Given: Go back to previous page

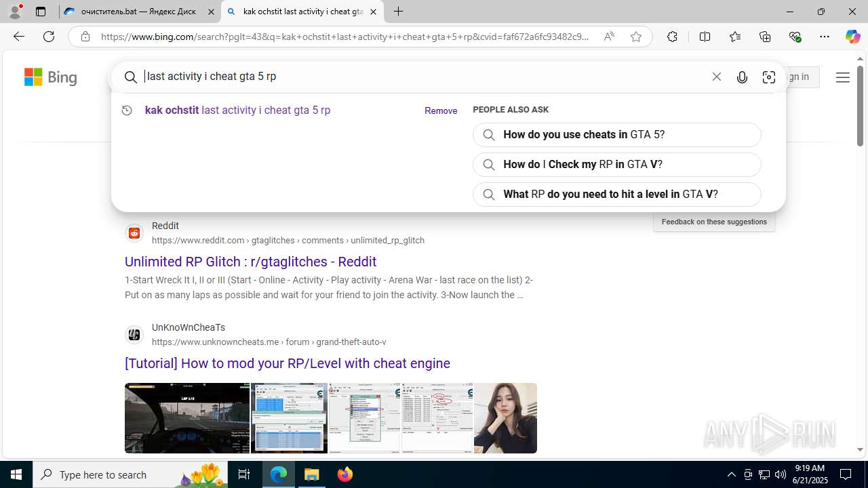Looking at the screenshot, I should click(18, 37).
